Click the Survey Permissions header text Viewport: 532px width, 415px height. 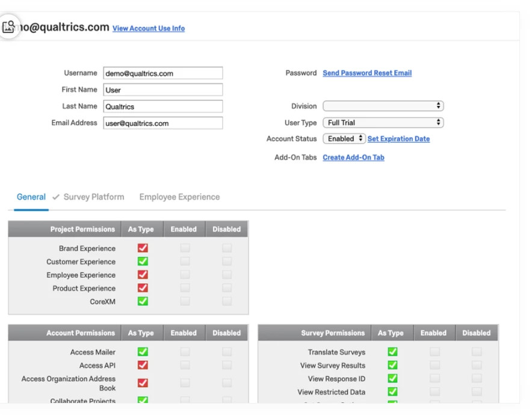tap(333, 333)
